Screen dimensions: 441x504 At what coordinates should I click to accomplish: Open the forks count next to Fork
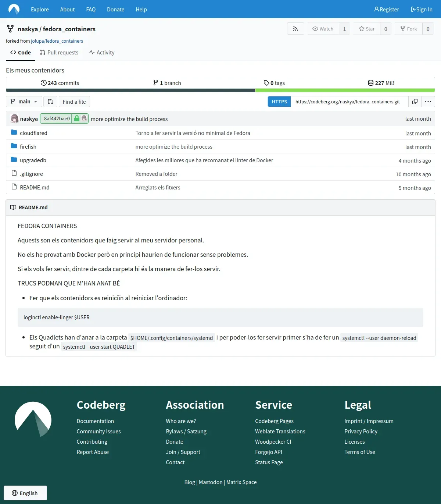(x=428, y=29)
